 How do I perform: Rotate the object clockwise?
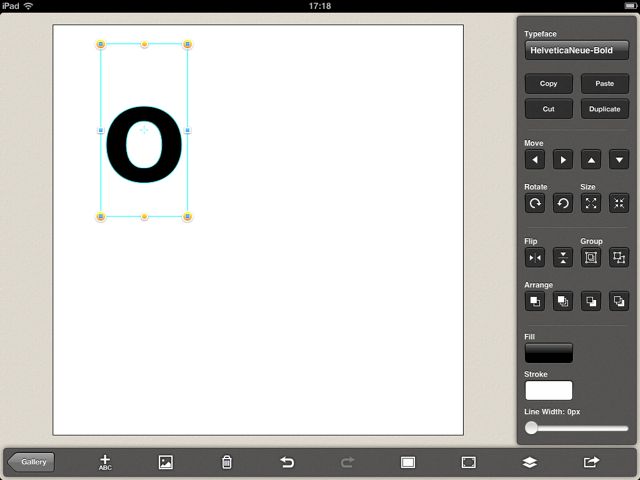coord(535,203)
